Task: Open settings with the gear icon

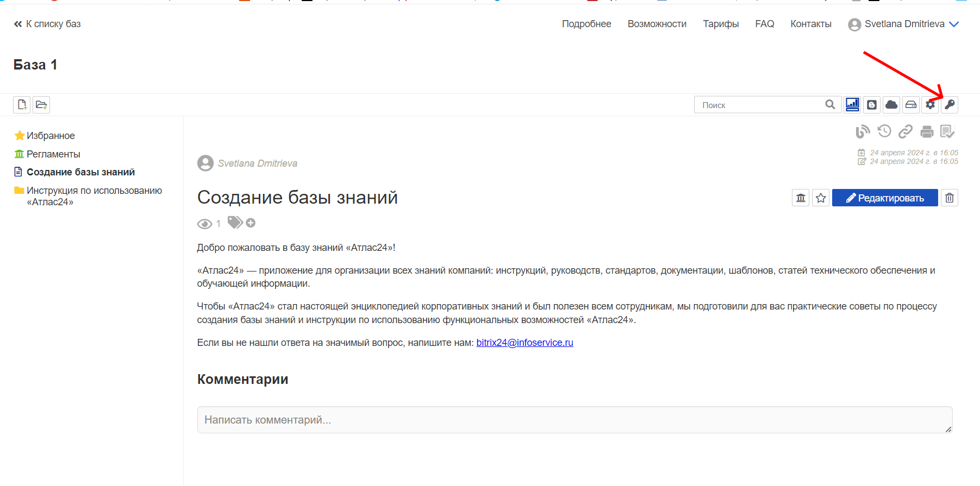Action: (931, 104)
